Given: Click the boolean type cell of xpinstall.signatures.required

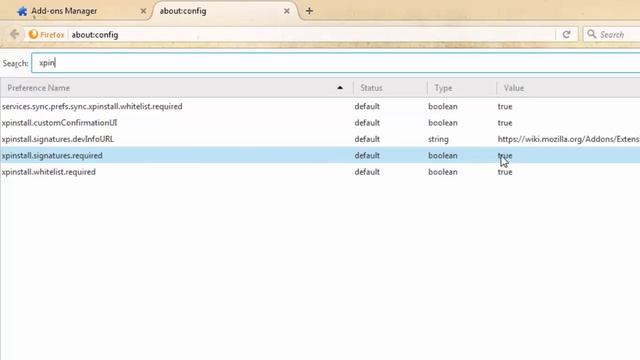Looking at the screenshot, I should pos(443,156).
